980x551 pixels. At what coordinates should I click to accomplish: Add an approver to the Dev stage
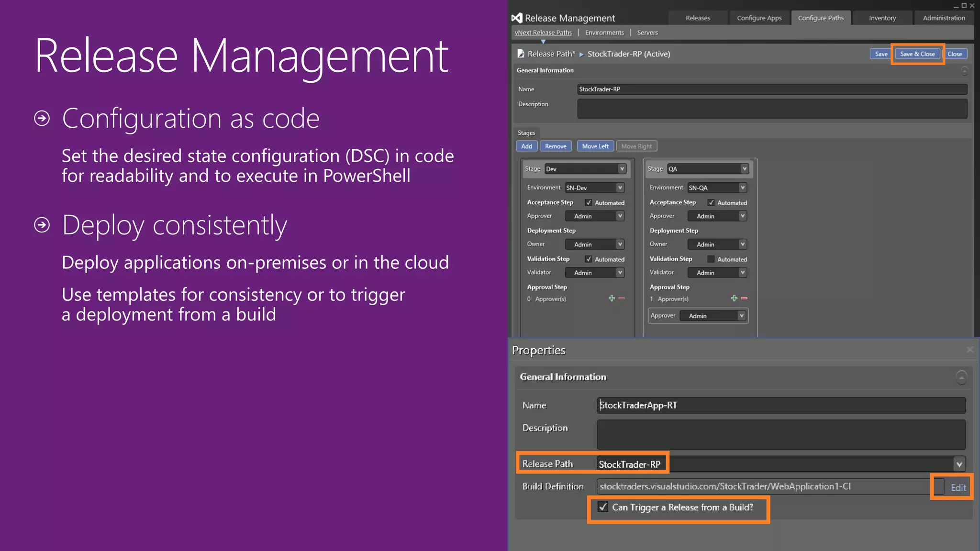pos(612,298)
